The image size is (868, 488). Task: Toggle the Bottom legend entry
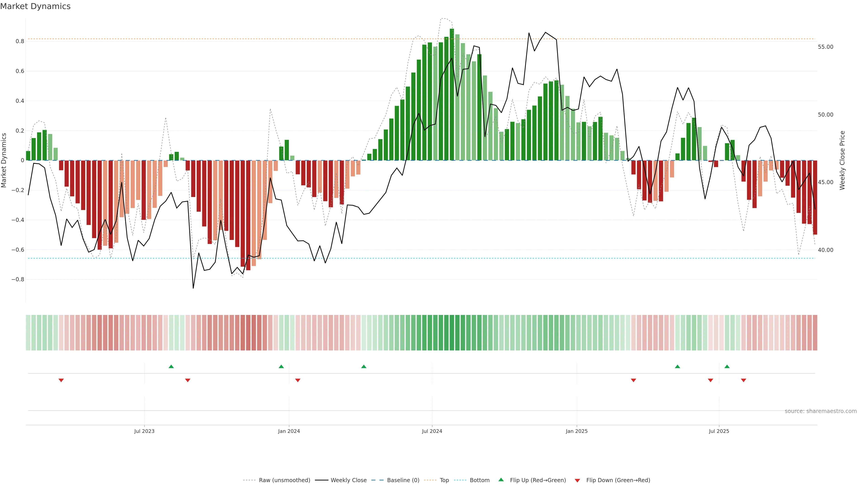[x=479, y=480]
